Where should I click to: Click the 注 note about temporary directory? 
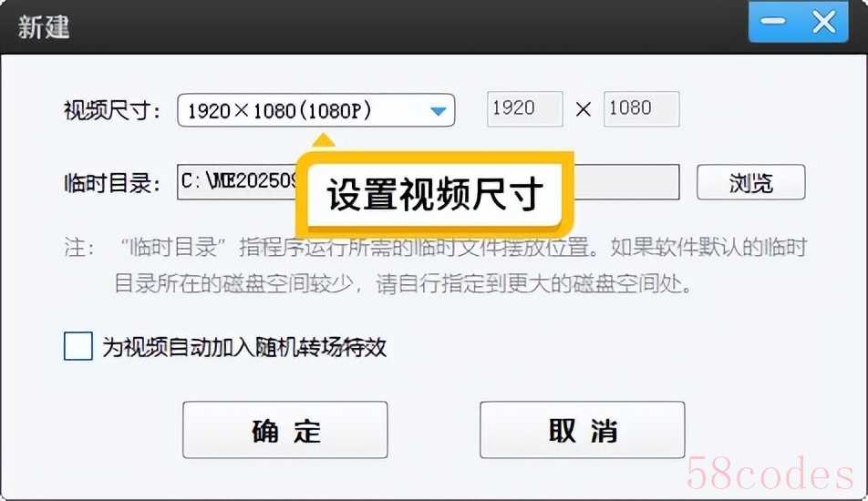[x=436, y=265]
